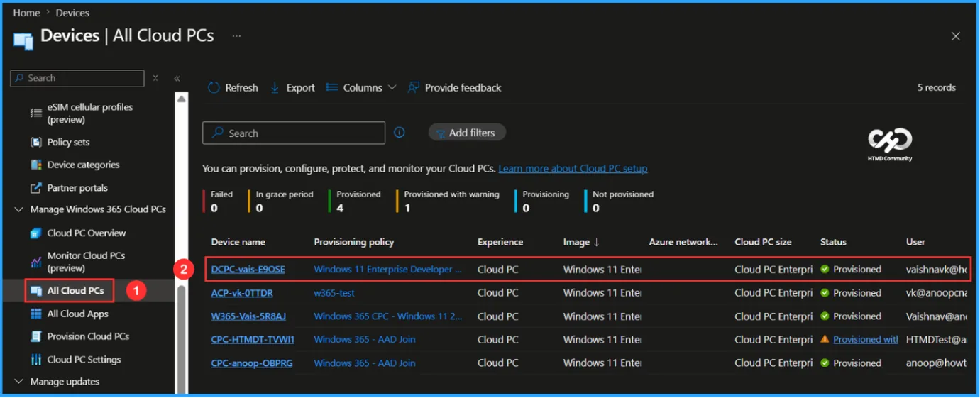Open device DCPC-vais-E9OSE
The height and width of the screenshot is (398, 980).
tap(248, 270)
